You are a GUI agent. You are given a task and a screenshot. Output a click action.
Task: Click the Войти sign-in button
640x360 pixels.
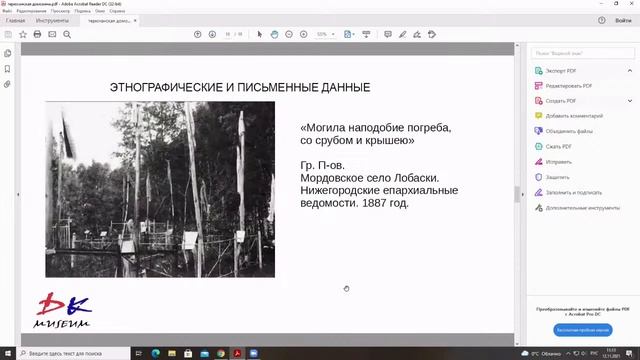pos(623,20)
